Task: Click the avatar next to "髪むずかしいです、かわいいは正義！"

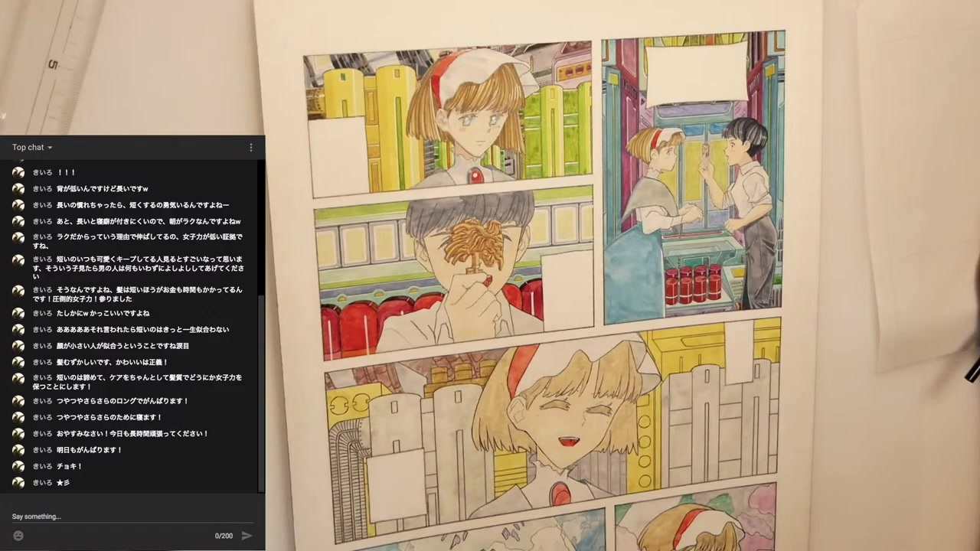Action: pos(18,362)
